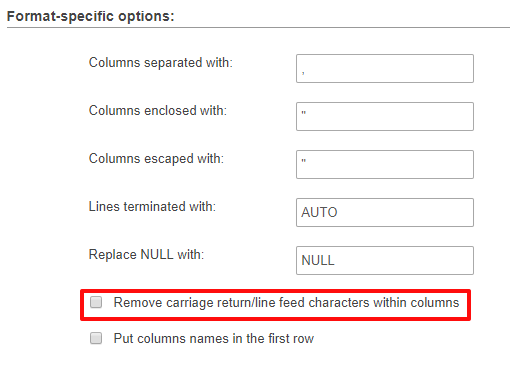This screenshot has width=510, height=376.
Task: Click the 'Replace NULL with:' label
Action: click(146, 255)
